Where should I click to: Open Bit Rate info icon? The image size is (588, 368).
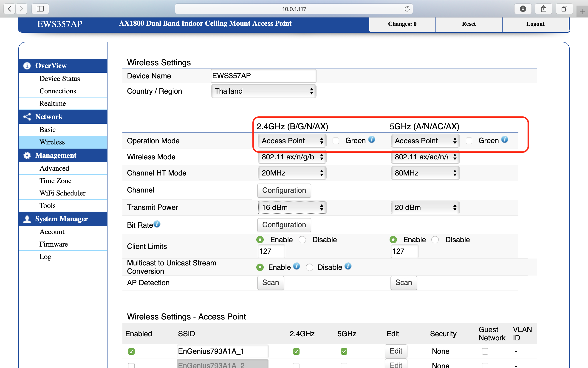point(157,224)
